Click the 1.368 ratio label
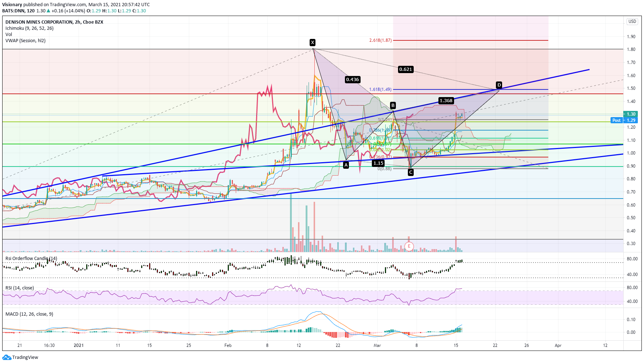Image resolution: width=644 pixels, height=364 pixels. coord(446,101)
